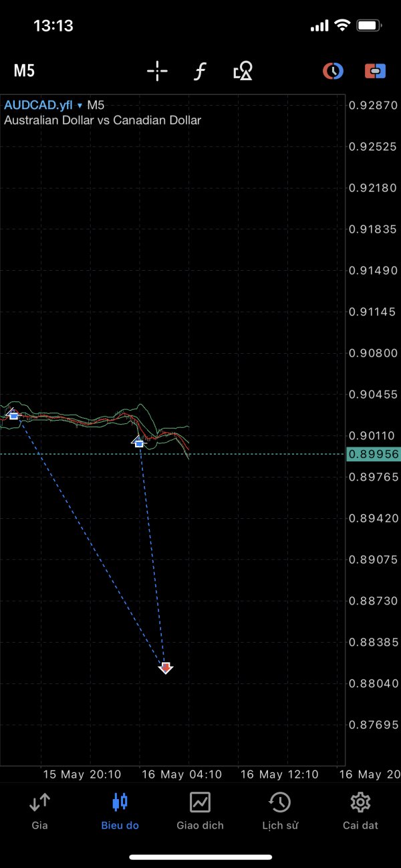Screen dimensions: 401x868
Task: Tap the 0.91490 price scale label
Action: point(374,270)
